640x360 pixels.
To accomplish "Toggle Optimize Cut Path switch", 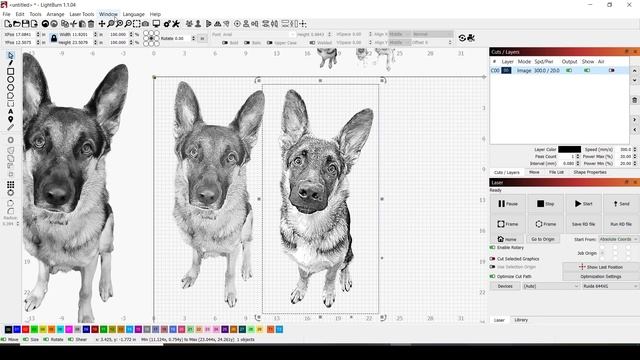I will (492, 276).
